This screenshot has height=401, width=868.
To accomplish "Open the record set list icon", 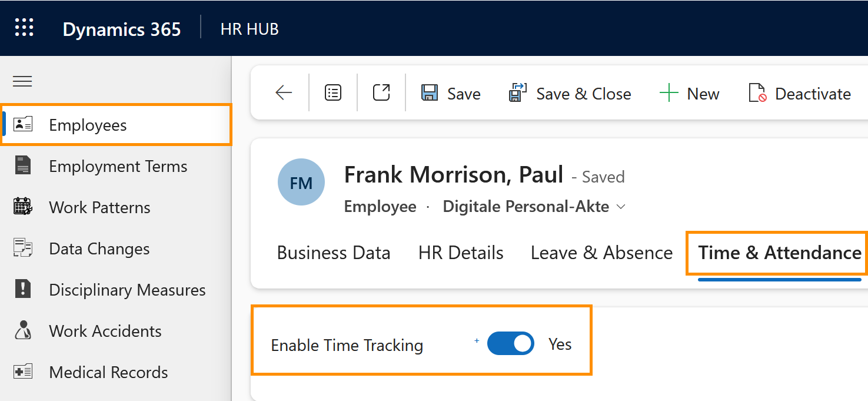I will point(333,92).
